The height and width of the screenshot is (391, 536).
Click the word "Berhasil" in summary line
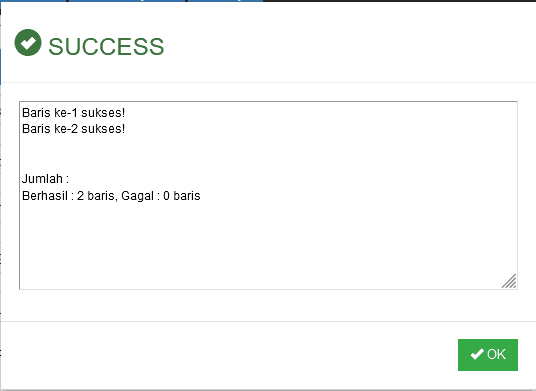coord(45,196)
